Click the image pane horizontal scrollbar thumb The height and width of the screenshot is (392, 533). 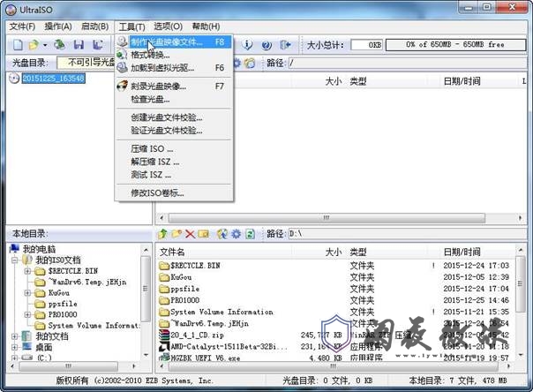point(327,217)
